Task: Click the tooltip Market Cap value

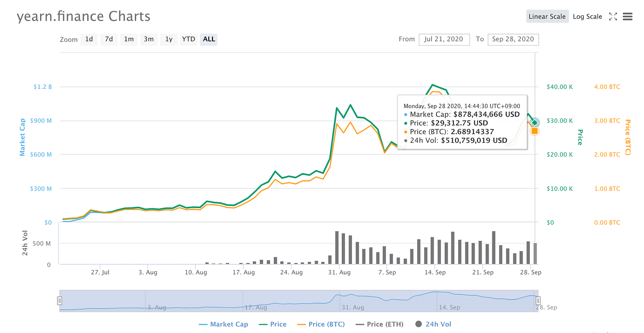Action: (x=486, y=114)
